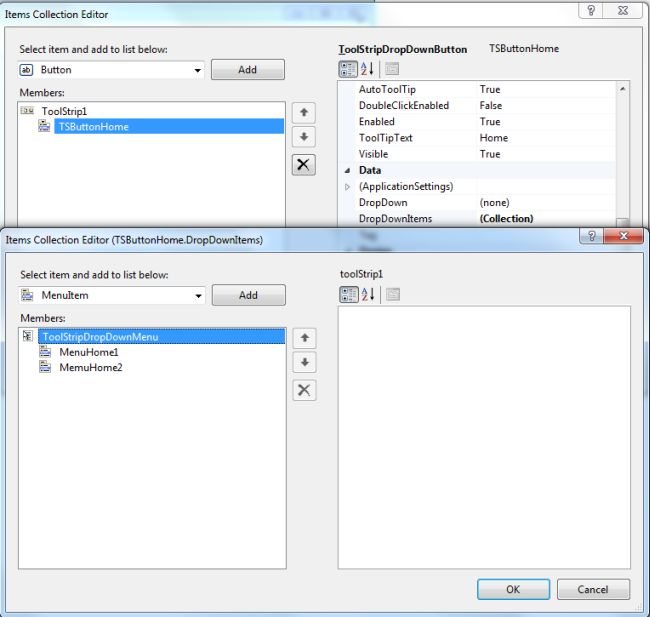Click Add button next to MenuItem dropdown
The height and width of the screenshot is (617, 650).
pos(248,295)
